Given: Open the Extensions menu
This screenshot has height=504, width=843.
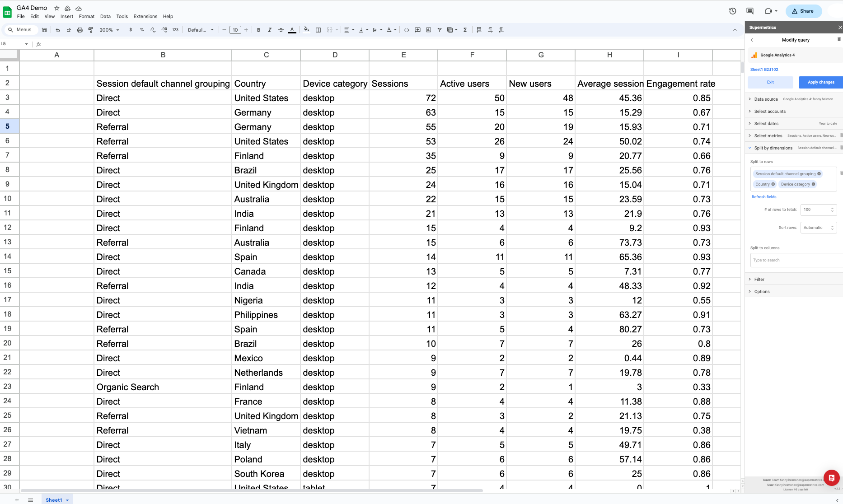Looking at the screenshot, I should (145, 17).
